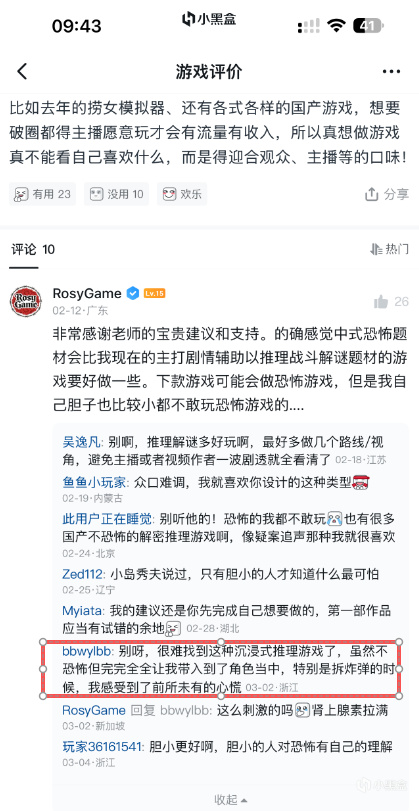The width and height of the screenshot is (419, 811).
Task: Select the 评论 10 tab
Action: coord(33,250)
